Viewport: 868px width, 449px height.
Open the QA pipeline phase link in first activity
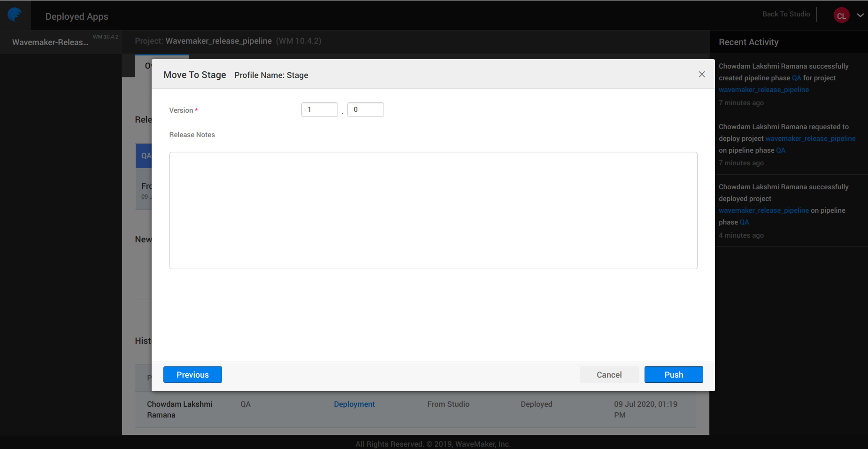[796, 77]
